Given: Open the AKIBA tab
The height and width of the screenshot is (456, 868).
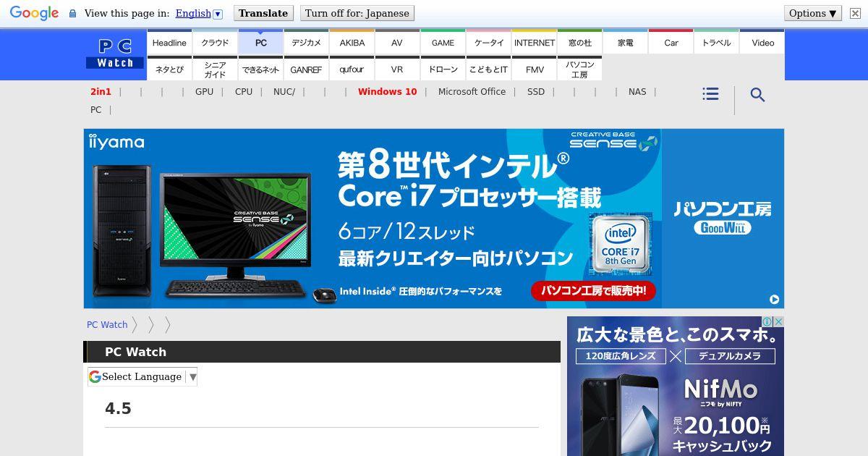Looking at the screenshot, I should [x=352, y=42].
